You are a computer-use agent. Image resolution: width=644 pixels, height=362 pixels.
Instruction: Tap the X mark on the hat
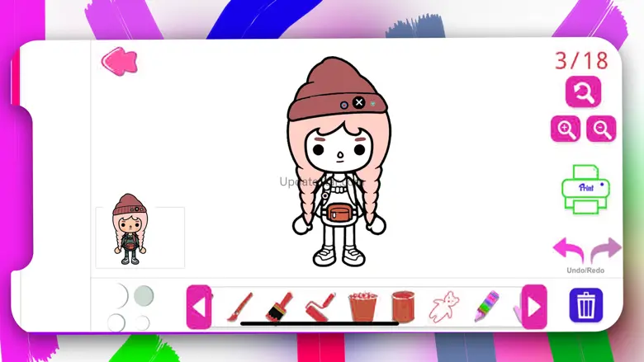coord(359,102)
